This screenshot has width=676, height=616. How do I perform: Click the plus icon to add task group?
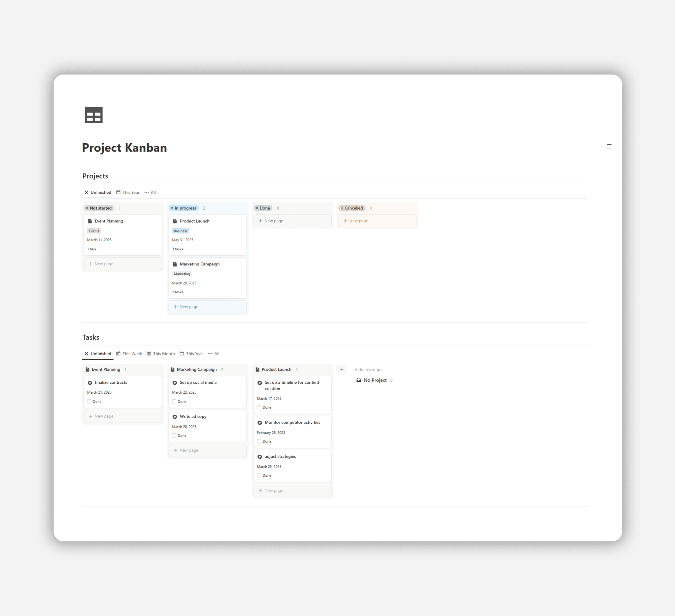(342, 369)
